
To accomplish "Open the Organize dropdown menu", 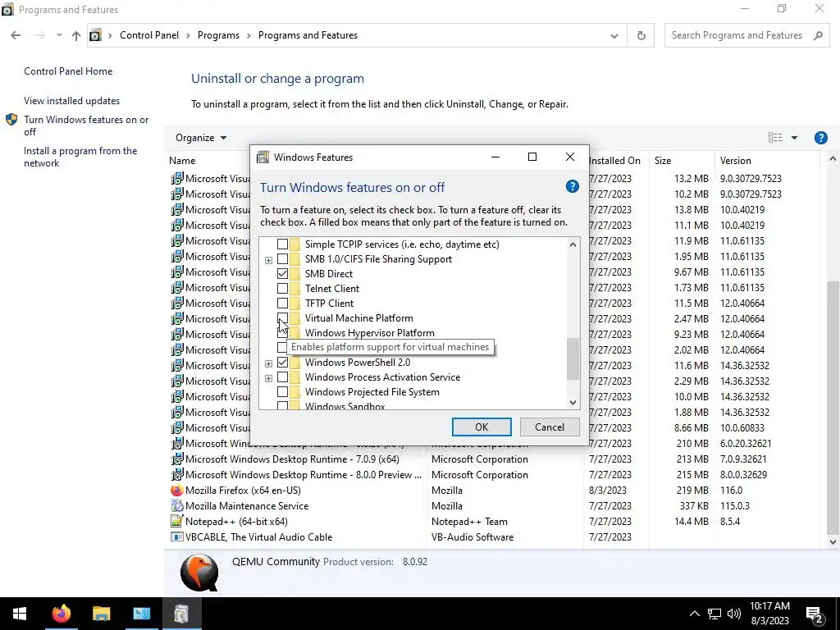I will (x=201, y=138).
